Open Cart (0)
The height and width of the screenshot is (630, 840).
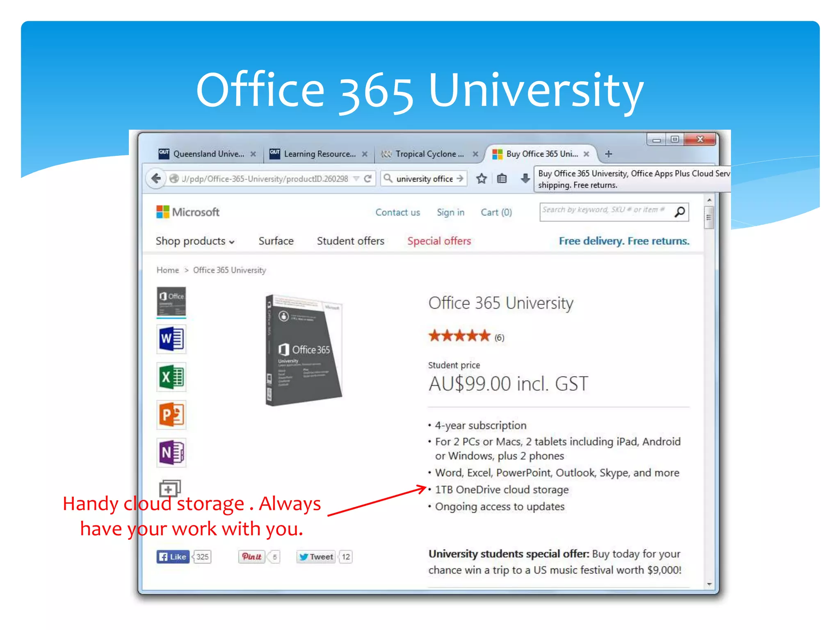(x=496, y=212)
